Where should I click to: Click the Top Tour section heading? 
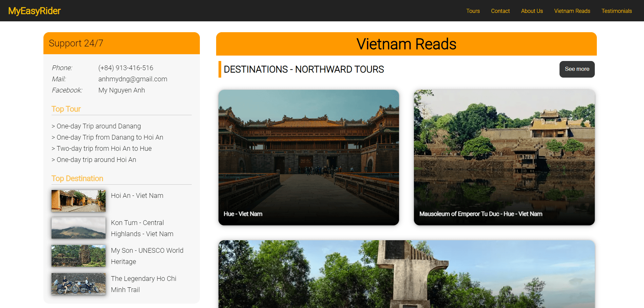click(x=66, y=109)
